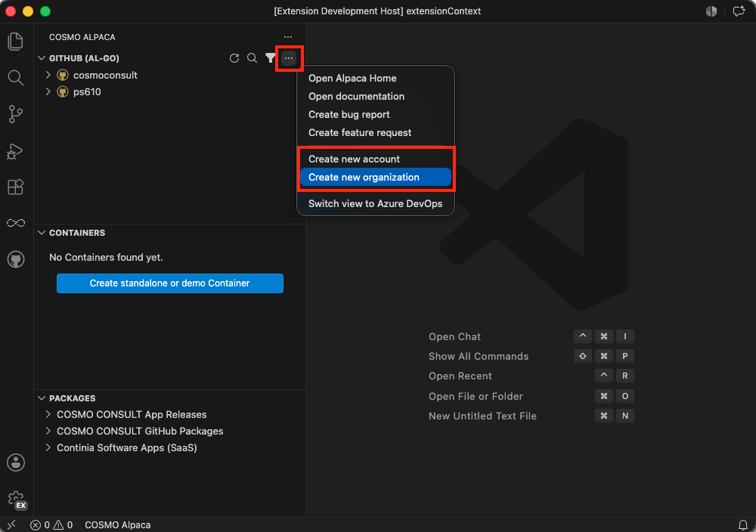This screenshot has width=756, height=532.
Task: Search within the GitHub (AL-Go) section
Action: [x=253, y=58]
